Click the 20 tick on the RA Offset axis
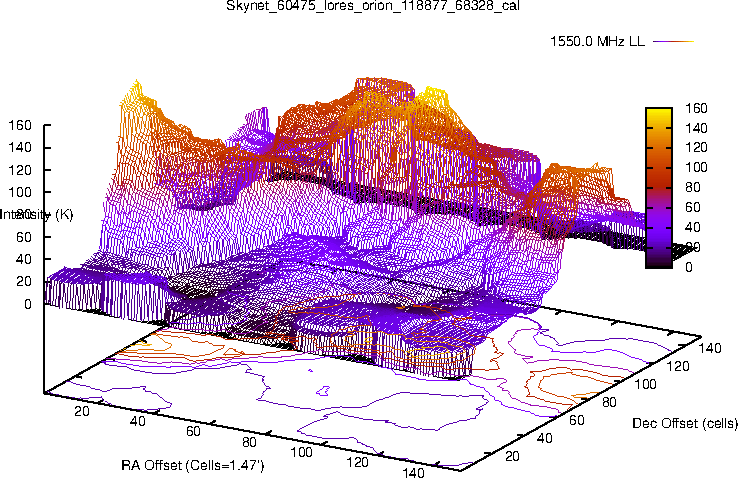738x478 pixels. click(82, 411)
